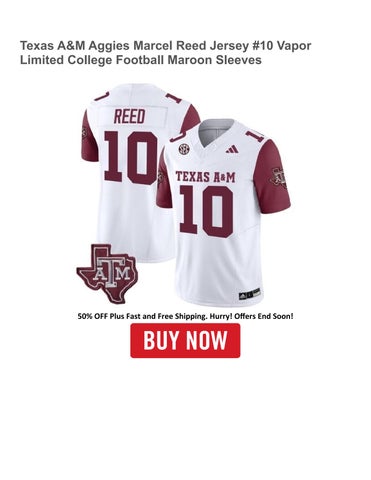Image resolution: width=371 pixels, height=480 pixels.
Task: Click the shoulder number on the back jersey
Action: tap(102, 95)
